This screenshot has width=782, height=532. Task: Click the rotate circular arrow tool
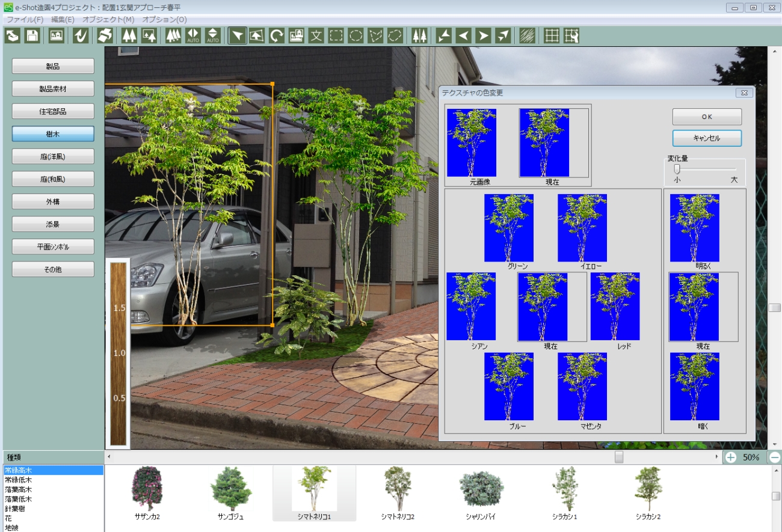pos(277,35)
